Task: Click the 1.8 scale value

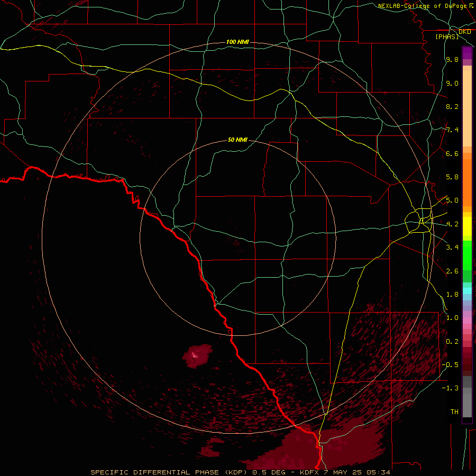Action: [452, 295]
